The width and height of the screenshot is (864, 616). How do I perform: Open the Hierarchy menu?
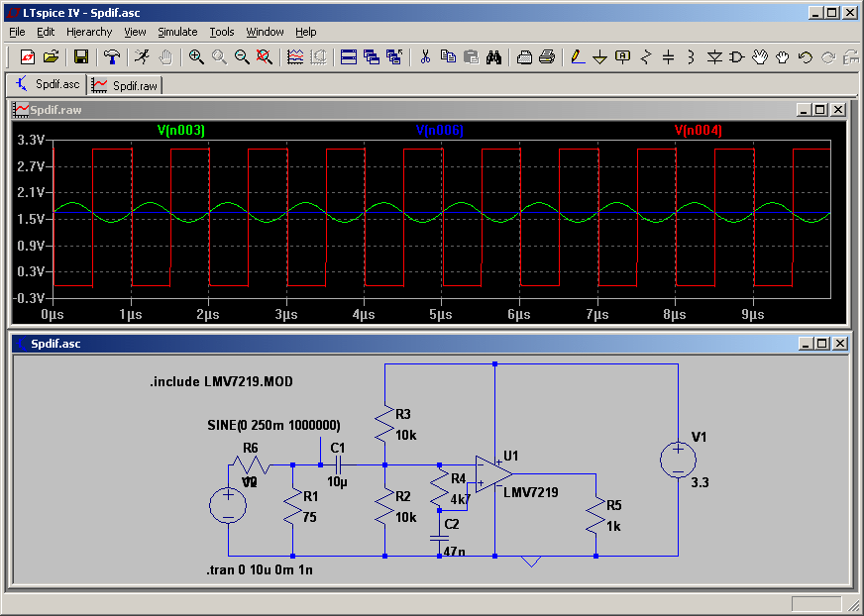pyautogui.click(x=89, y=32)
